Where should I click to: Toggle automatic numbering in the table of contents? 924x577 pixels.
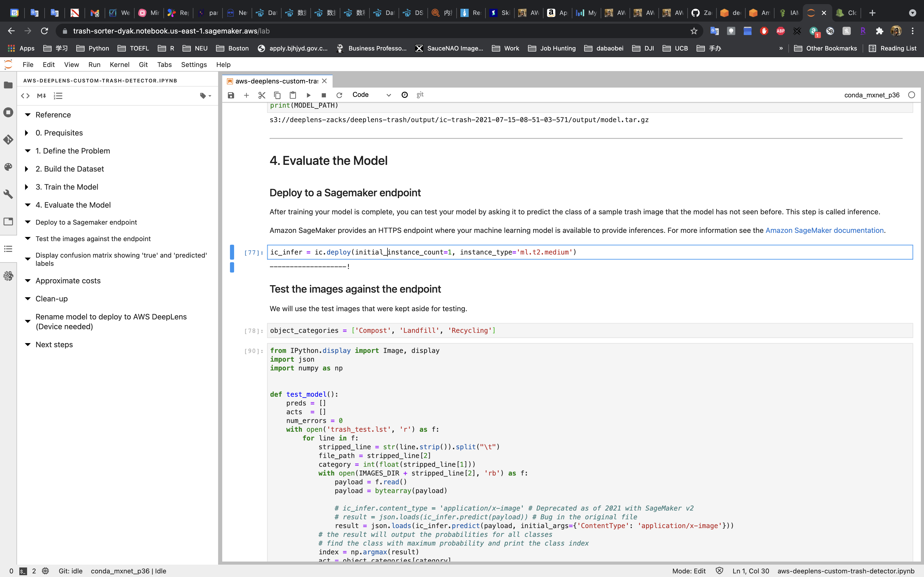click(58, 96)
